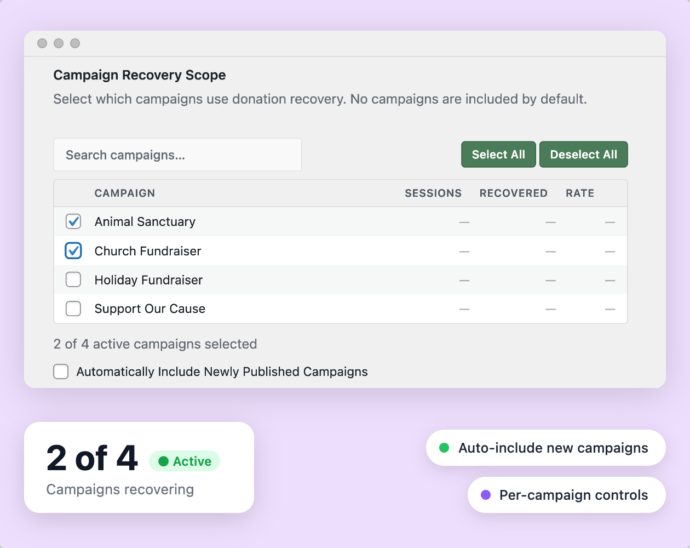
Task: Sort by the CAMPAIGN column header
Action: pos(125,193)
